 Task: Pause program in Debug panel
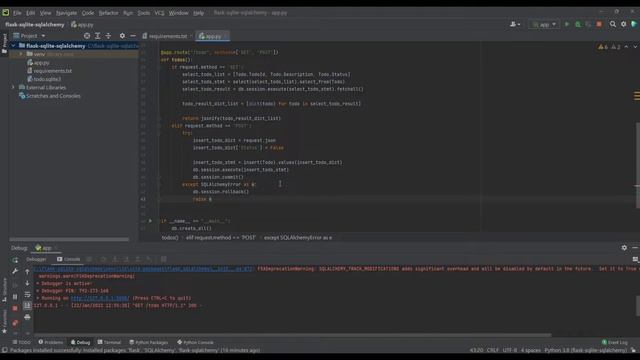coord(15,297)
